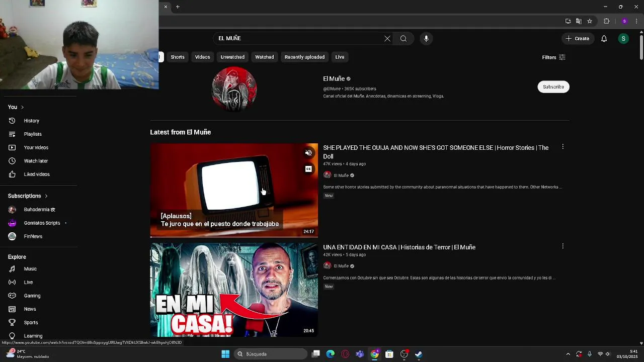The width and height of the screenshot is (644, 362).
Task: Open UNA ENTIDAD EN MI CASA video title
Action: point(399,247)
